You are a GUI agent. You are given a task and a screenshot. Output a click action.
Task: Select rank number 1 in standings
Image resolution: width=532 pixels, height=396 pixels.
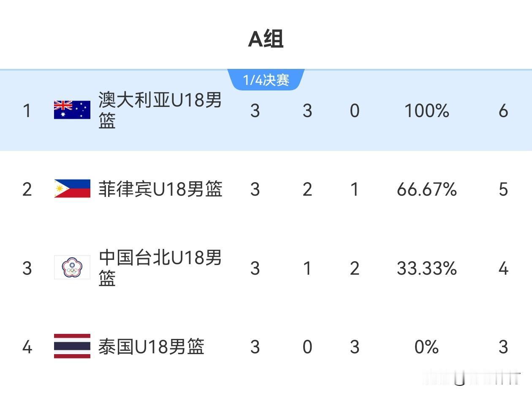(x=27, y=111)
